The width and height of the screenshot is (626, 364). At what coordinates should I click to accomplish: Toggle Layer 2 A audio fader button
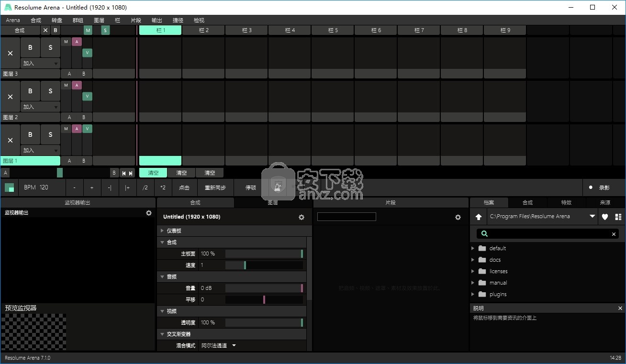point(77,85)
